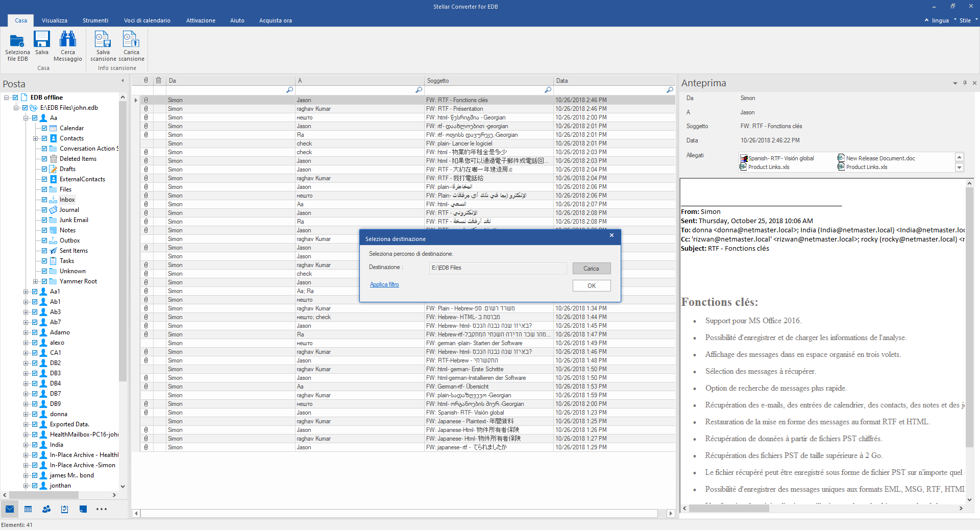Viewport: 980px width, 530px height.
Task: Open the Strumenti ribbon tab
Action: (95, 20)
